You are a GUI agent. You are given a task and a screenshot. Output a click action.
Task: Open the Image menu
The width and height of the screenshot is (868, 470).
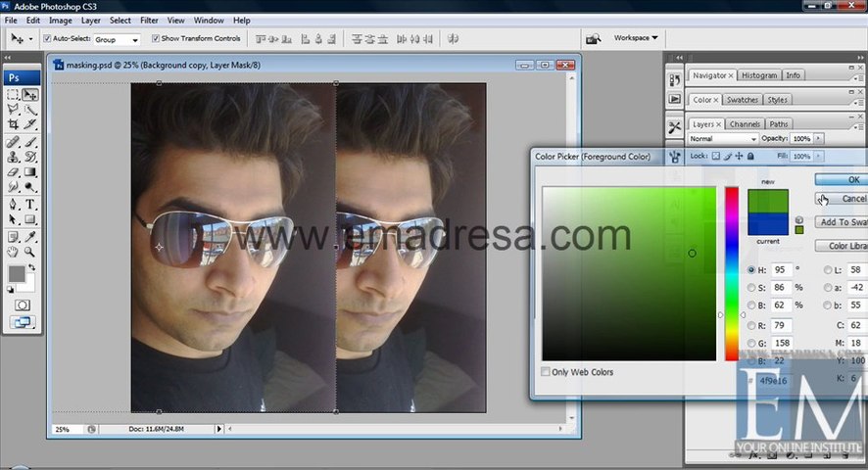(61, 21)
